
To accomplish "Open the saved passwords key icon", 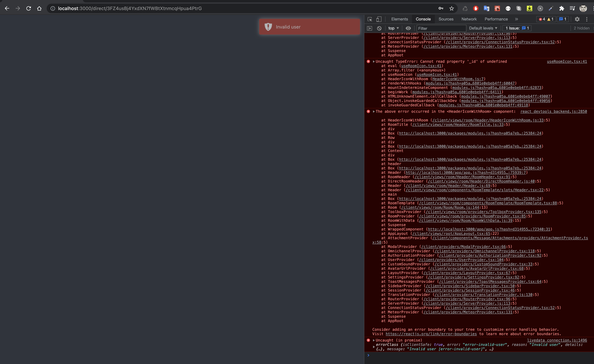I will [x=441, y=8].
